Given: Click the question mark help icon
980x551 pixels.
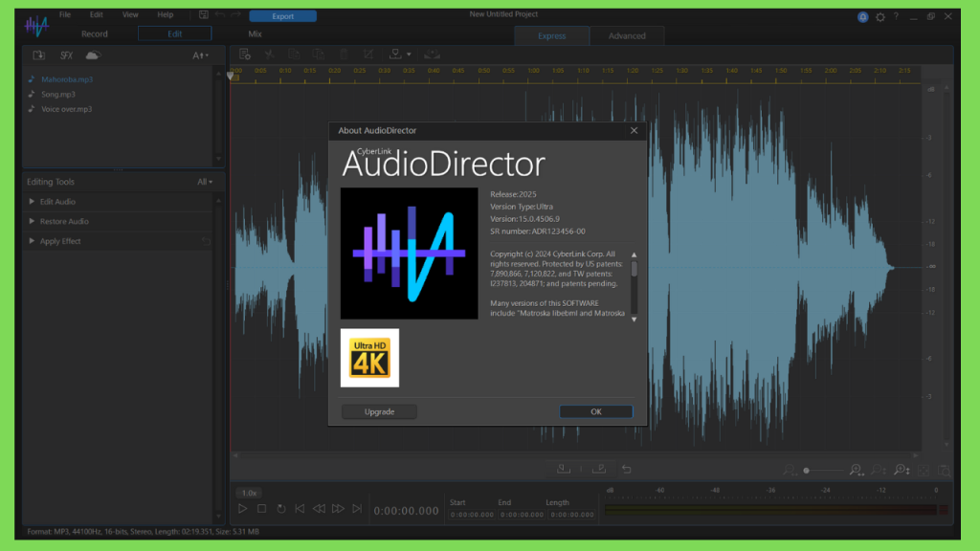Looking at the screenshot, I should (896, 17).
